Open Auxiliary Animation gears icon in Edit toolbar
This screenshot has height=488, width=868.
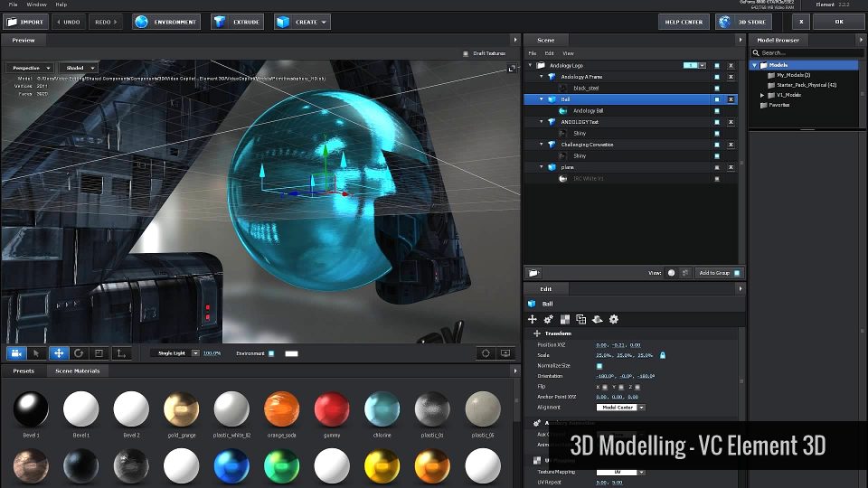click(548, 319)
